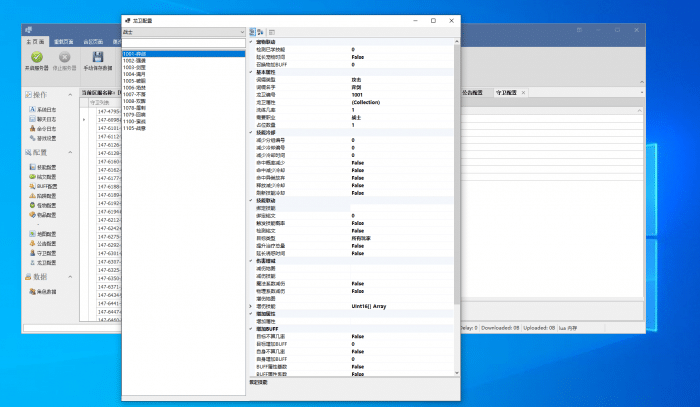Switch property grid to Categorized view icon
Screen dimensions: 700x407
252,32
